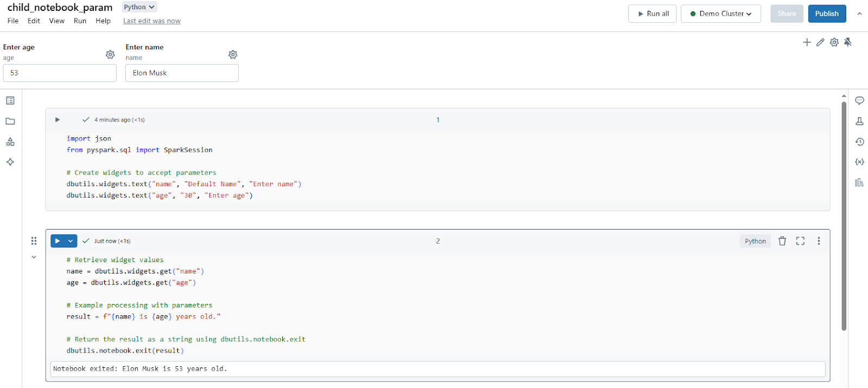This screenshot has height=388, width=868.
Task: Open the MLflow experiments flask icon
Action: point(859,122)
